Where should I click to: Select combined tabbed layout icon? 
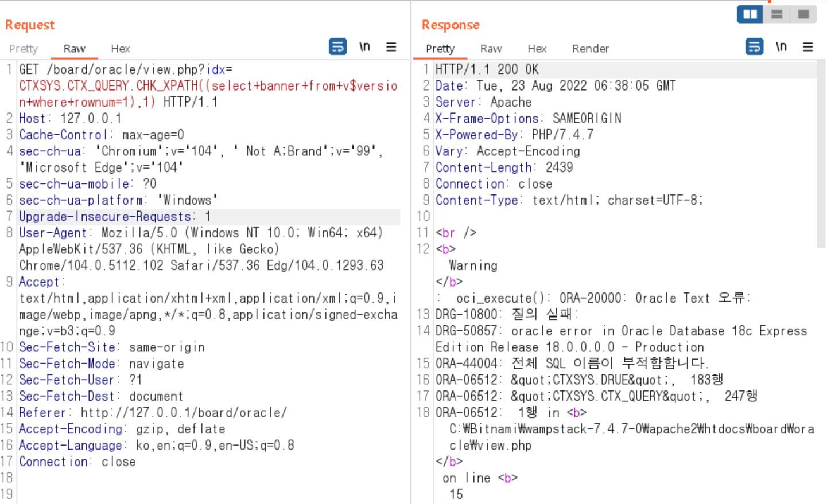coord(803,14)
